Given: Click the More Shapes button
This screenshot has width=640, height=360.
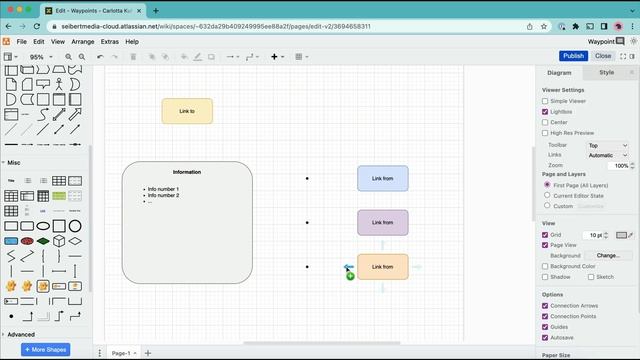Looking at the screenshot, I should (x=46, y=350).
